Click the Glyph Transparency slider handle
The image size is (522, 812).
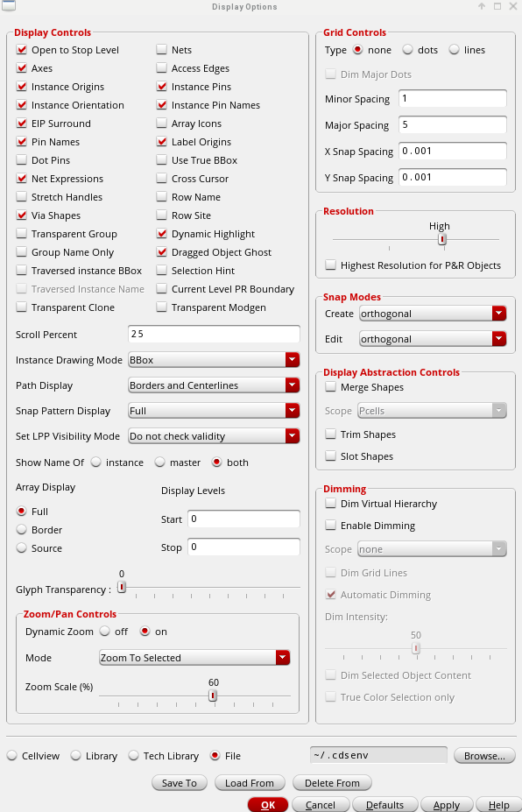point(121,587)
